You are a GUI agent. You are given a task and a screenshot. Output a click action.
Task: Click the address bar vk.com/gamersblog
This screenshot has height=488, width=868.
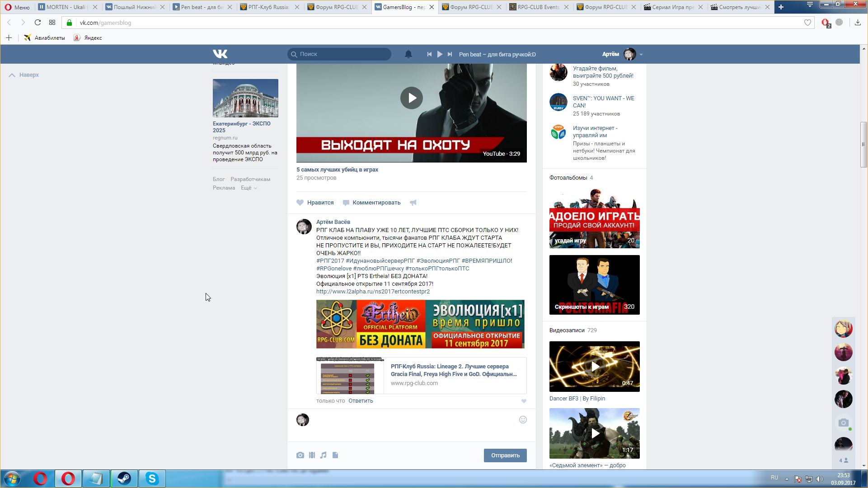click(438, 23)
